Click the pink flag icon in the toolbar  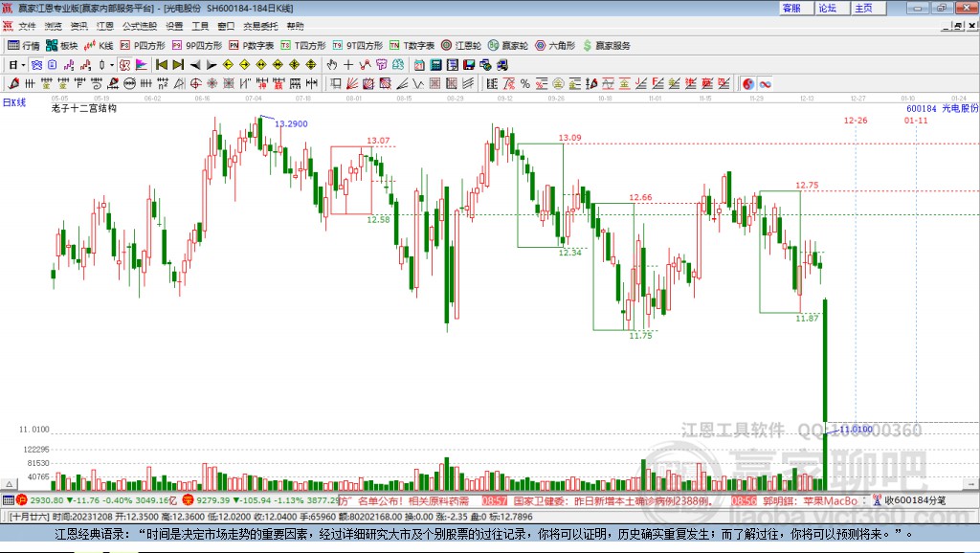[142, 64]
